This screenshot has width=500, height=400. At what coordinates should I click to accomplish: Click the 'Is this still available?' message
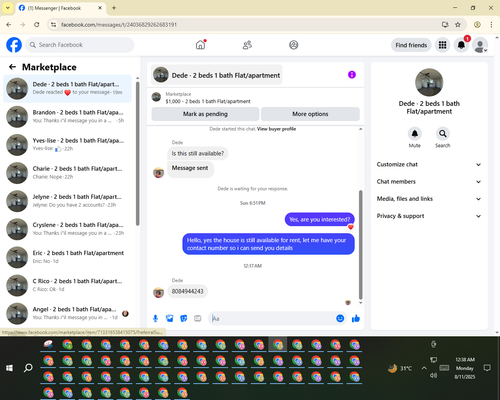tap(198, 153)
